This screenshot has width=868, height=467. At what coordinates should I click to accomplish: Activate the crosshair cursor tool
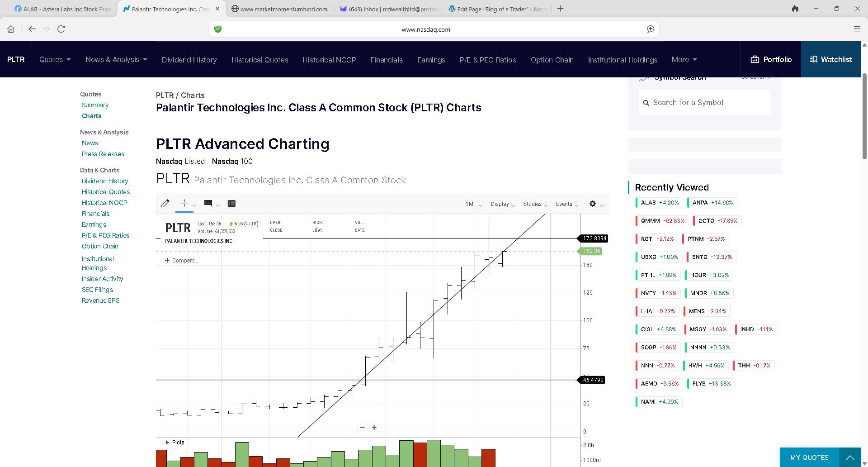click(184, 203)
